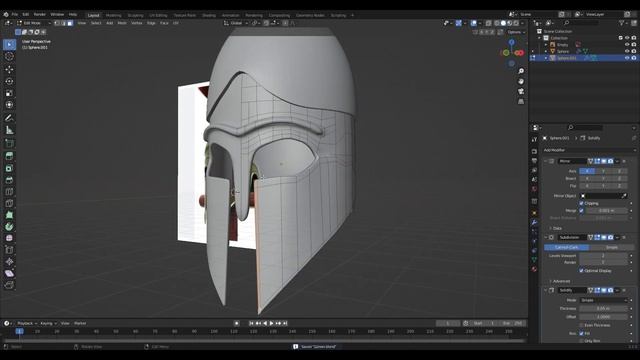
Task: Open the Edit Mode dropdown
Action: 33,23
